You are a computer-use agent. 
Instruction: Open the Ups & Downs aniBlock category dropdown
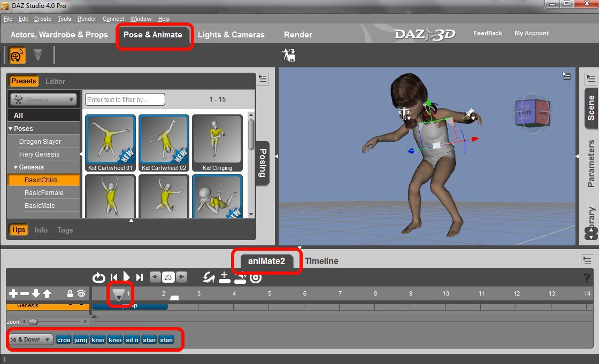point(30,339)
